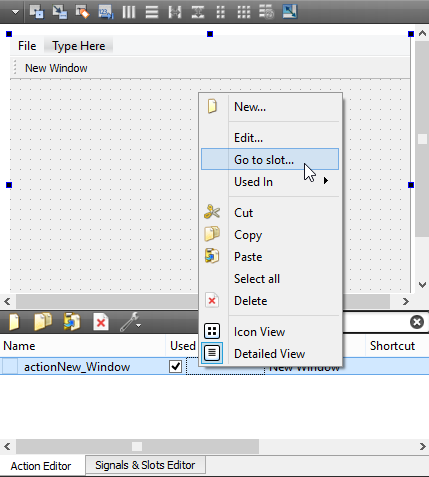429x477 pixels.
Task: Click the Edit Buddies toolbar icon
Action: 83,12
